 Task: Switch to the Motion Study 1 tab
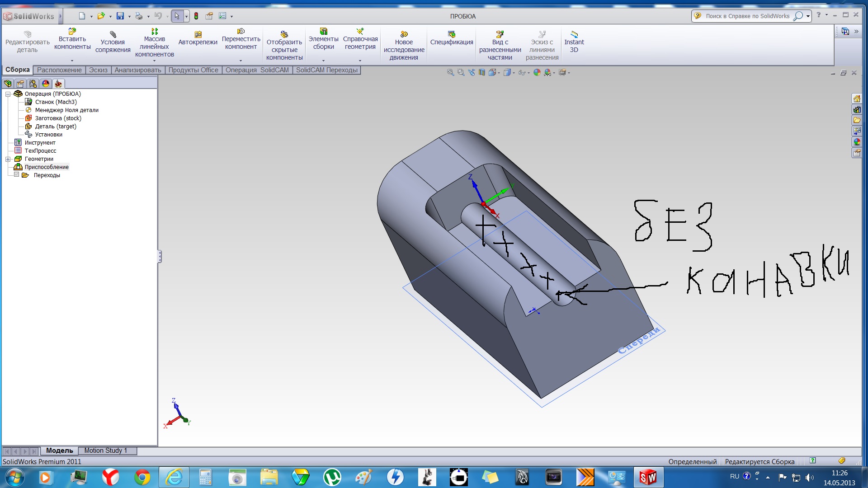[x=105, y=450]
